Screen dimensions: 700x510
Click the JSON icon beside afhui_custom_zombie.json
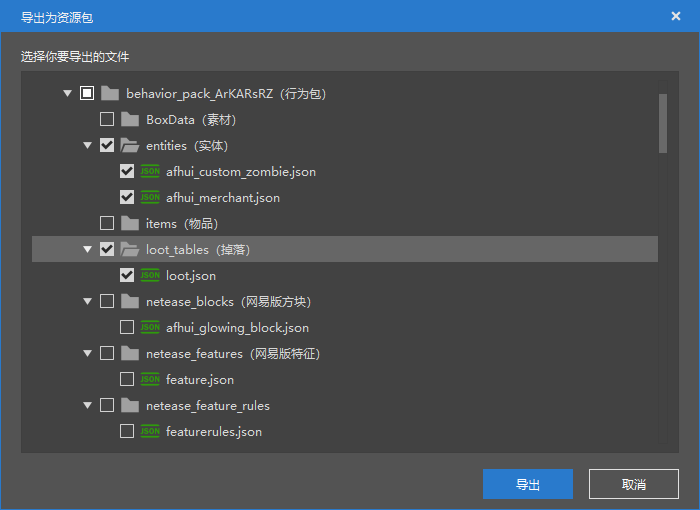click(x=150, y=171)
